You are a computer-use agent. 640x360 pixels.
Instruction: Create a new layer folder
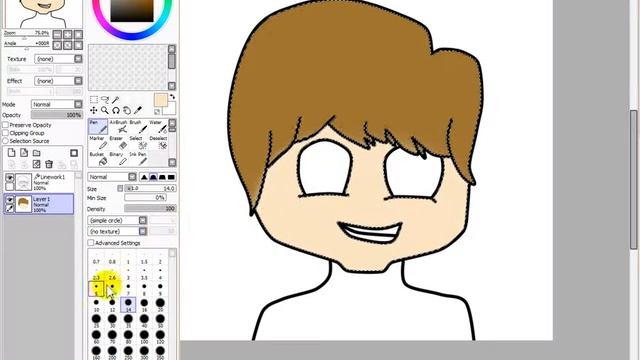(37, 153)
